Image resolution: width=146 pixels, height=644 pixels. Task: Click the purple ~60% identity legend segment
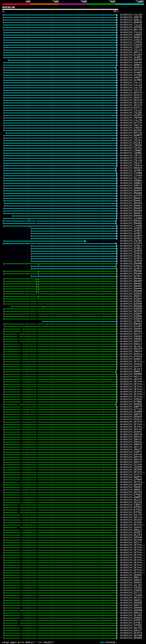(73, 4)
